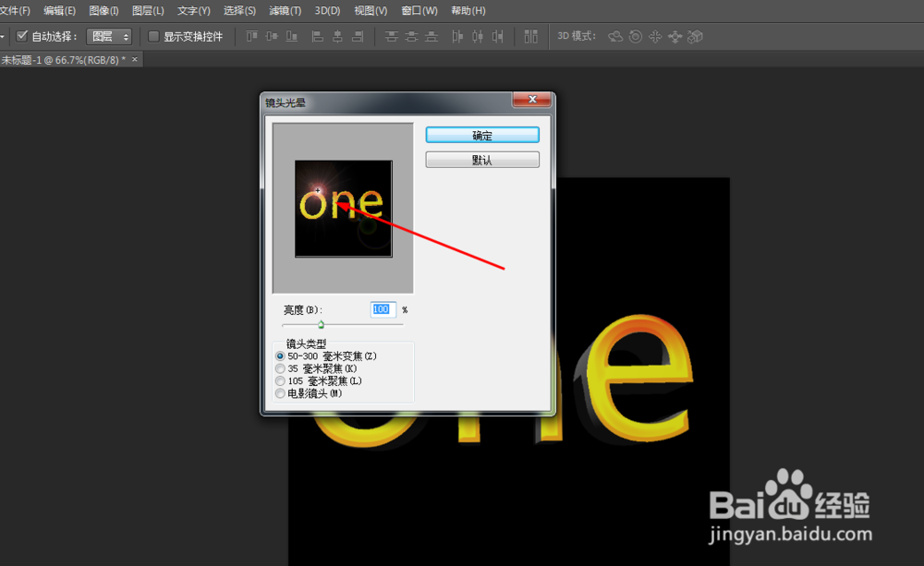The image size is (924, 566).
Task: Select the align left edges icon
Action: pyautogui.click(x=316, y=36)
